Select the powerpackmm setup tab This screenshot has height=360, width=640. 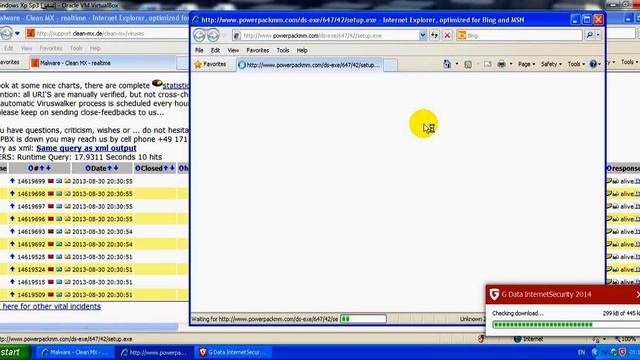coord(309,65)
